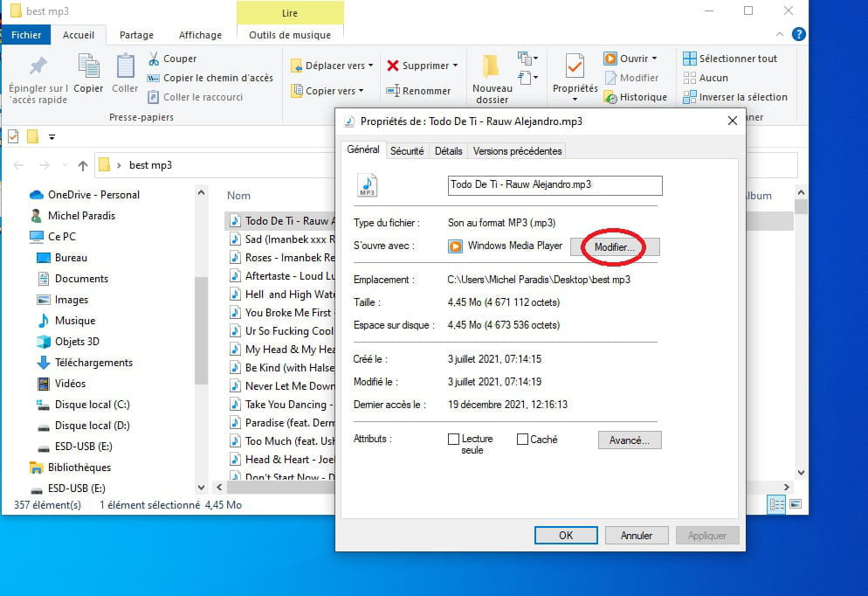Switch to the Affichage ribbon tab

click(x=200, y=35)
